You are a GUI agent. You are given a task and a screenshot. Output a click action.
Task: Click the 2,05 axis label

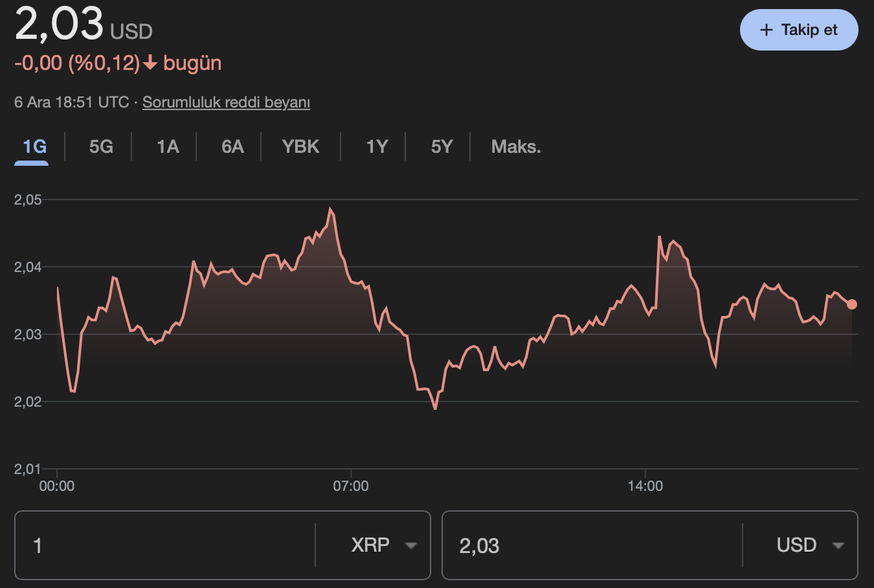click(27, 199)
